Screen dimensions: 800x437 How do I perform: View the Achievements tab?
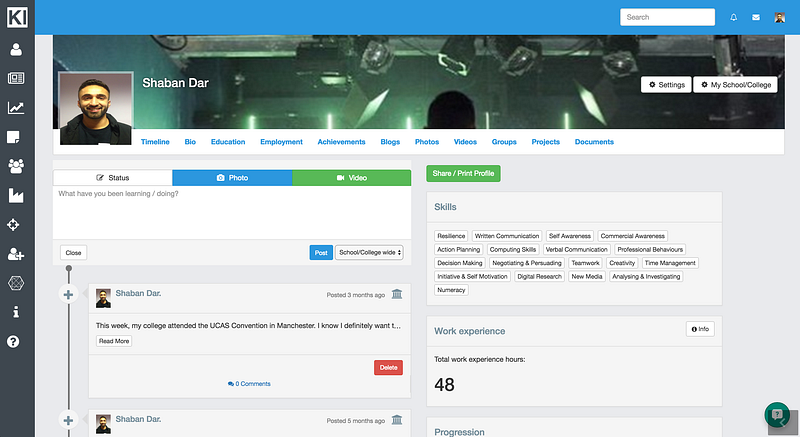[x=341, y=142]
